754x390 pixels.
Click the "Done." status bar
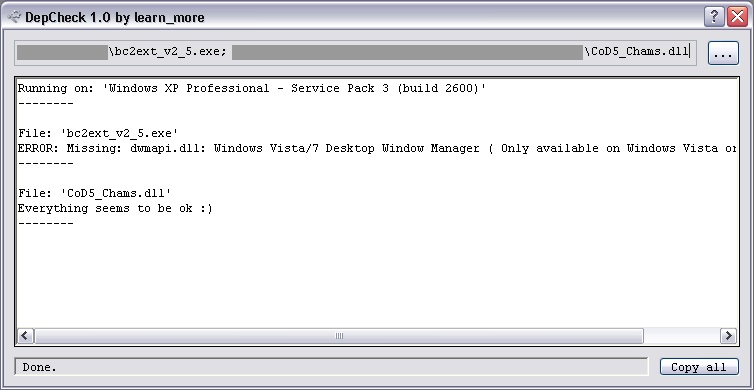[331, 367]
